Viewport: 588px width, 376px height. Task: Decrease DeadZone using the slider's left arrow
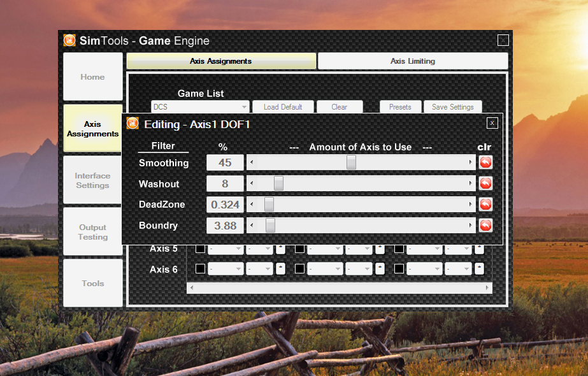pyautogui.click(x=252, y=205)
